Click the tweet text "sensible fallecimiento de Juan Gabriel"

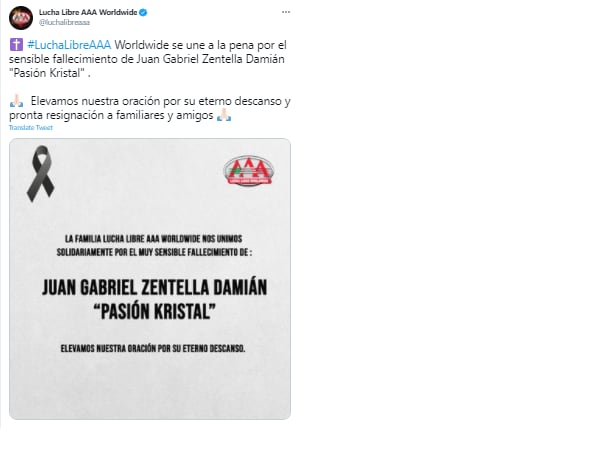pos(104,59)
